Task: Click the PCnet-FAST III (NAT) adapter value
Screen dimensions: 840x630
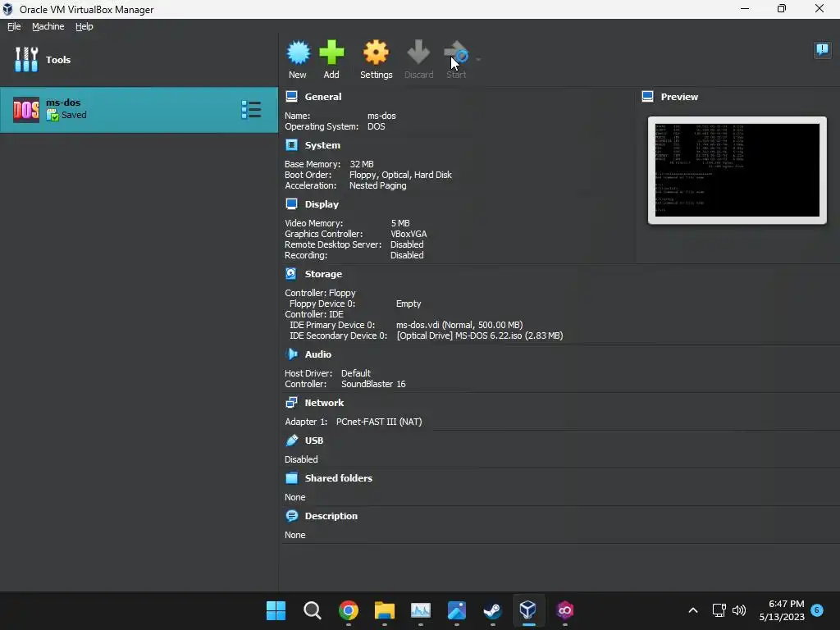Action: [379, 422]
